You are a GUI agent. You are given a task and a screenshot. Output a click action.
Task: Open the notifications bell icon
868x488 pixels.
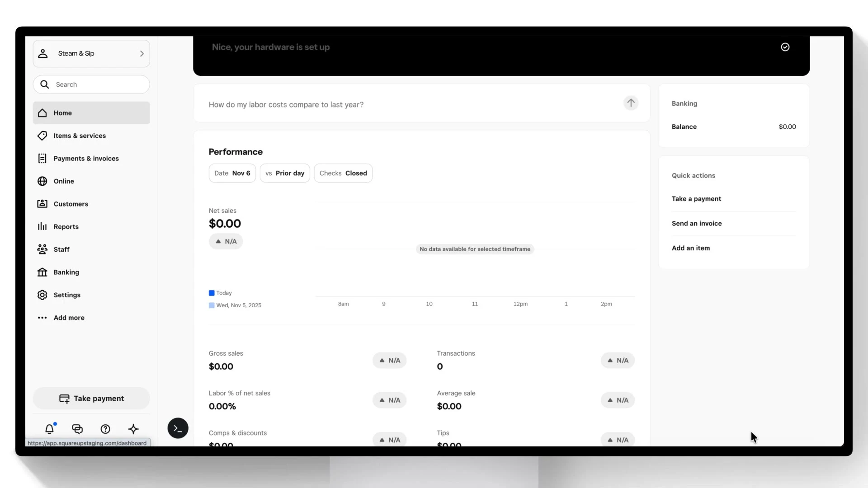[49, 429]
